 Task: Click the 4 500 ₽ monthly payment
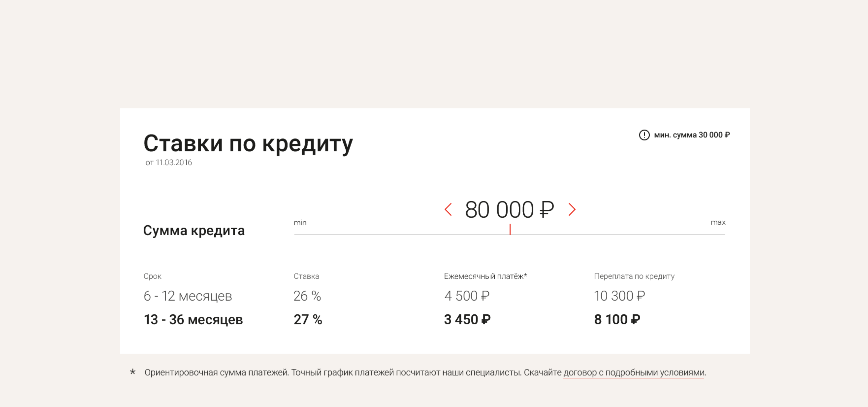[x=467, y=296]
